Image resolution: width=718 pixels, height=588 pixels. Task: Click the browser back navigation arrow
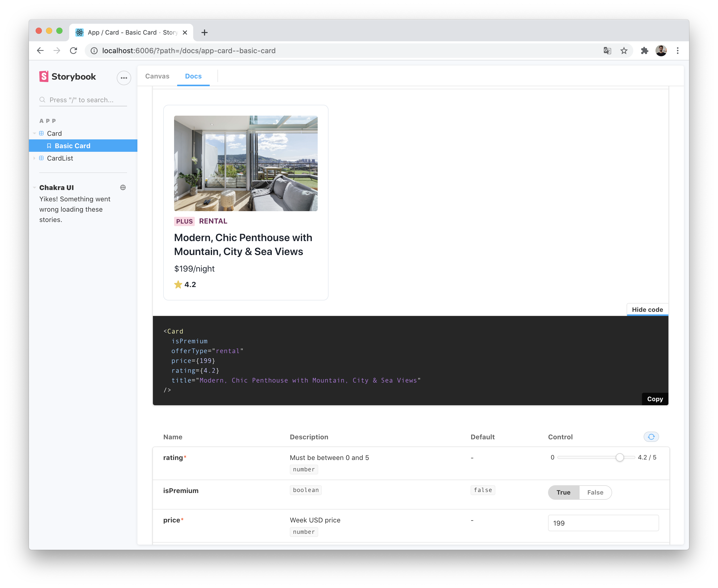[x=39, y=51]
